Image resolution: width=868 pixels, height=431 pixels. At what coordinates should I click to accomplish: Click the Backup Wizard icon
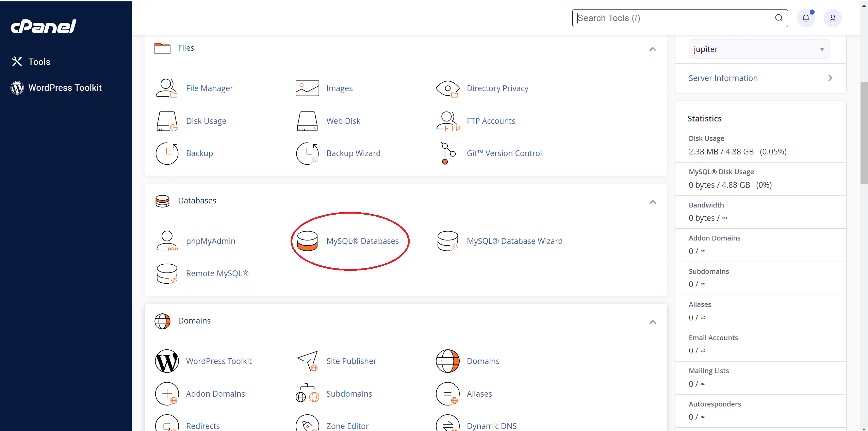(307, 153)
